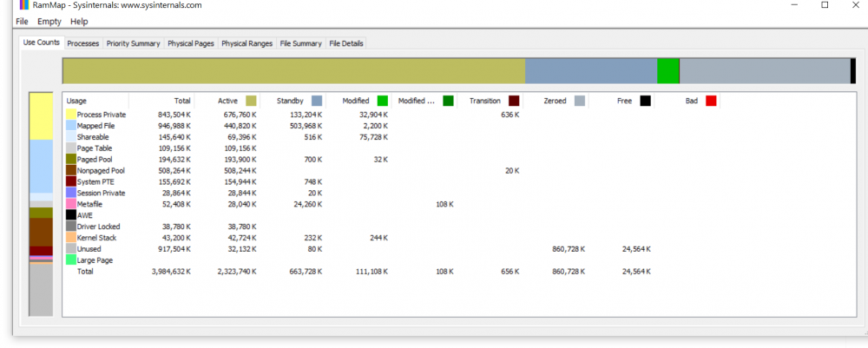The height and width of the screenshot is (348, 868).
Task: Click the Active segment of the memory bar
Action: pyautogui.click(x=294, y=71)
